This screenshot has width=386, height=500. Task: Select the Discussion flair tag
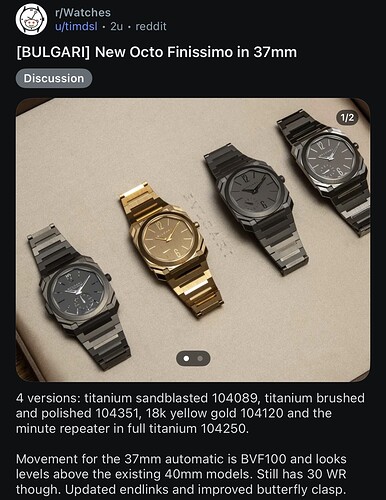coord(54,78)
